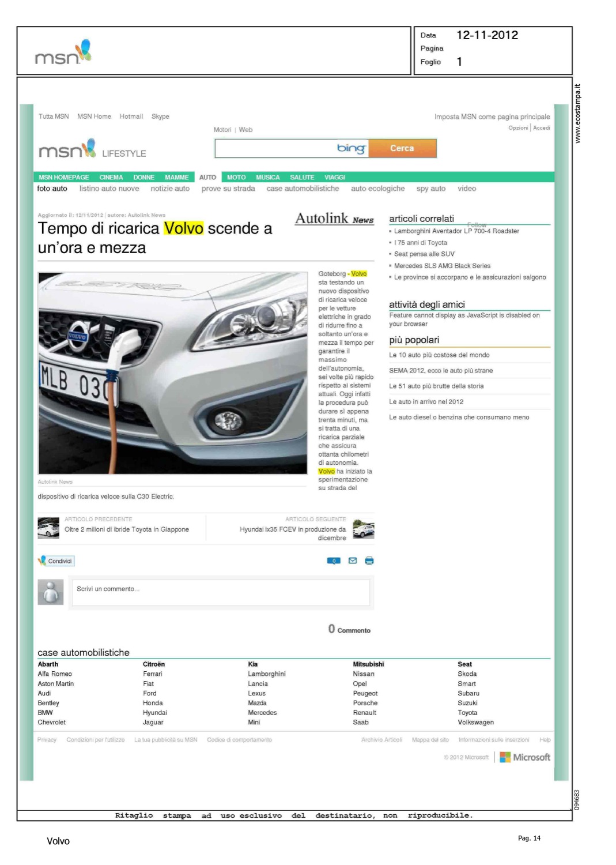Click the Microsoft logo in footer
616x865 pixels.
525,757
